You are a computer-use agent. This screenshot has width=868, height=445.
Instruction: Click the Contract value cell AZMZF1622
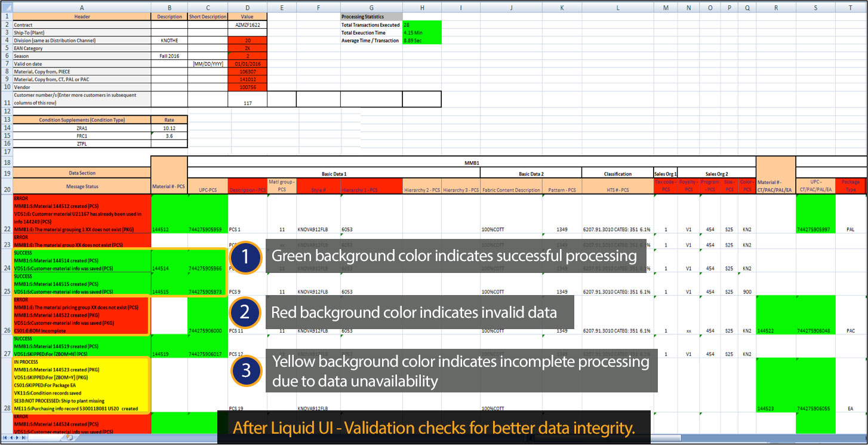(248, 25)
